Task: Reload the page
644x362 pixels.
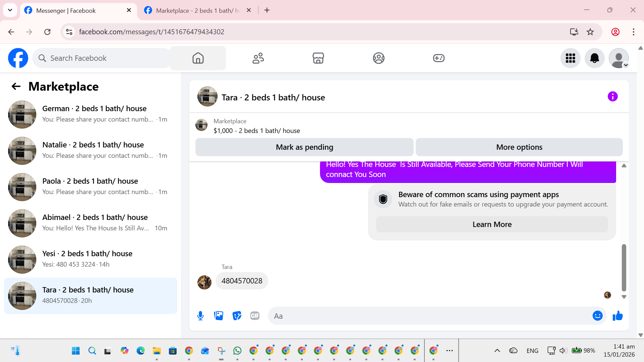Action: coord(47,32)
